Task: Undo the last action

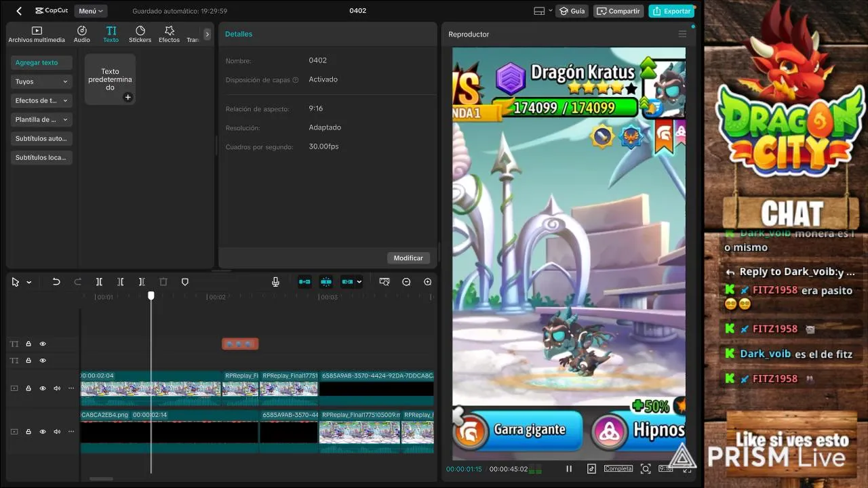Action: coord(56,282)
